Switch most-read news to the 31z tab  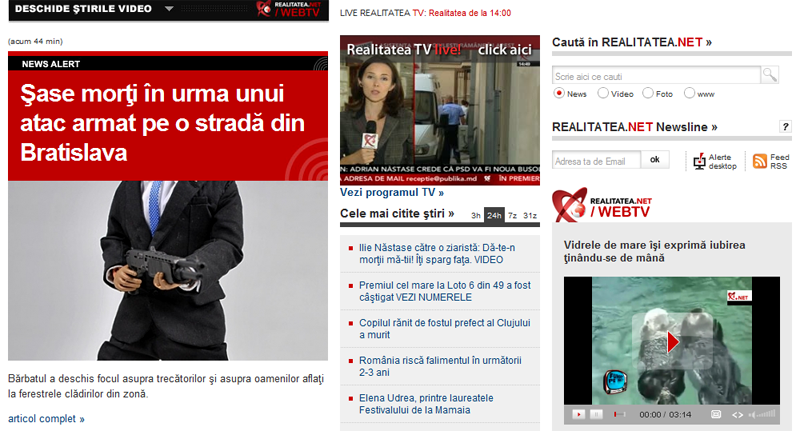click(x=530, y=215)
